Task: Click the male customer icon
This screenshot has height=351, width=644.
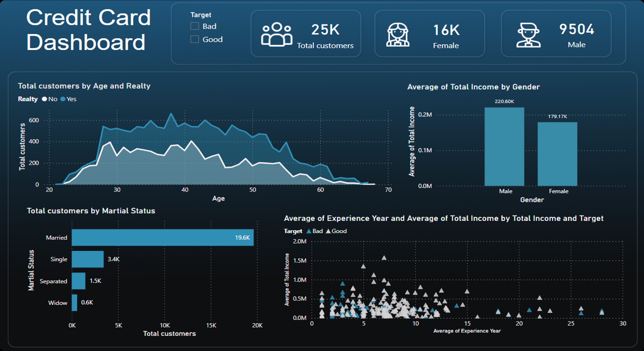Action: (529, 35)
